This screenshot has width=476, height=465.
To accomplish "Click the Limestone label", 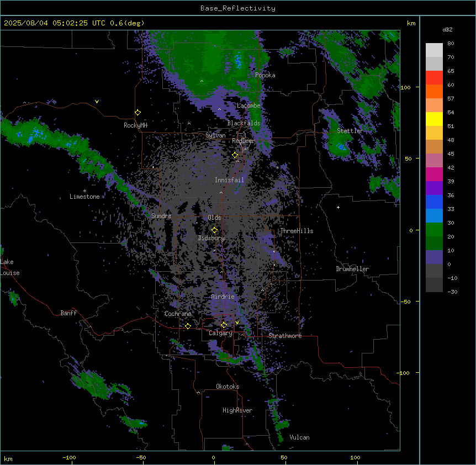I will [84, 197].
